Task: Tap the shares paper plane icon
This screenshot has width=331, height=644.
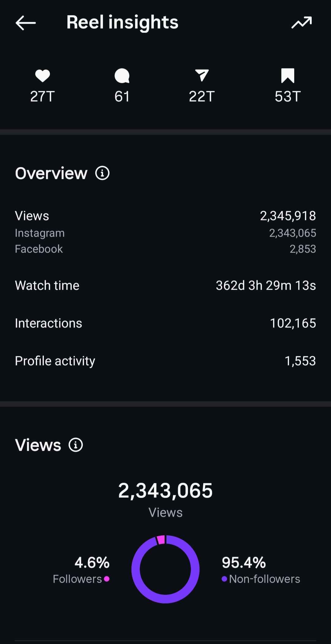Action: pos(202,75)
